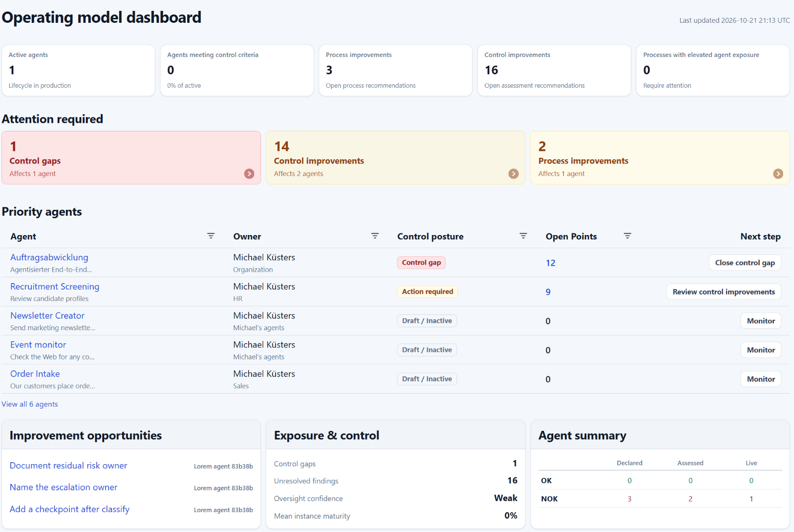The image size is (794, 532).
Task: Open the Process improvements card arrow icon
Action: [x=778, y=174]
